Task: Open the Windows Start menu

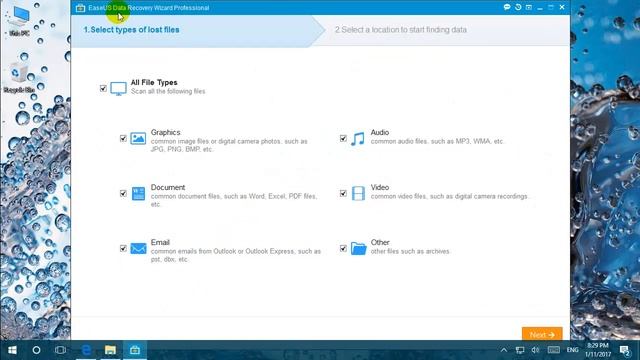Action: [12, 350]
